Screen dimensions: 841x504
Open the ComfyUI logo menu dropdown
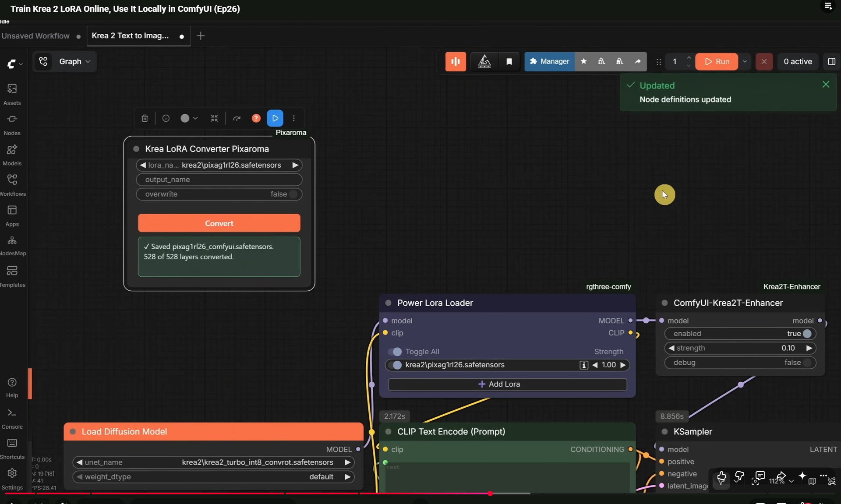pyautogui.click(x=14, y=64)
